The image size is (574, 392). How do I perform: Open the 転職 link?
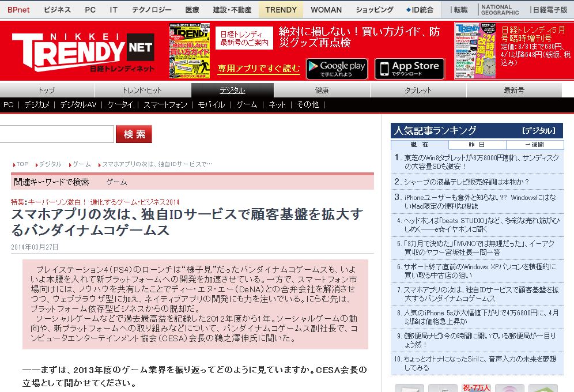460,10
